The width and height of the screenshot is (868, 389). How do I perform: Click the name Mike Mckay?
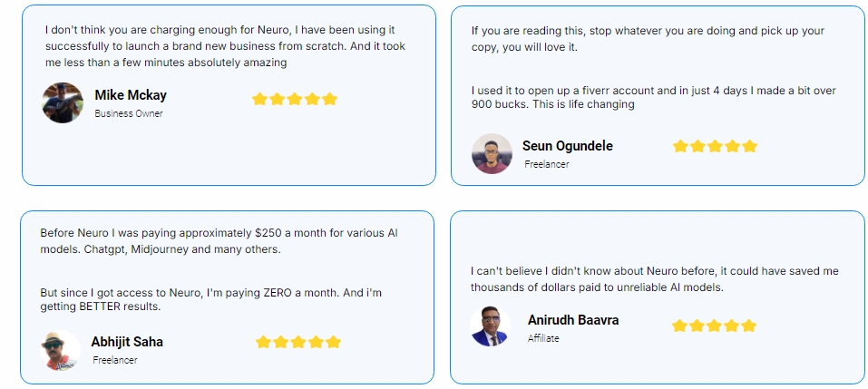(x=131, y=95)
